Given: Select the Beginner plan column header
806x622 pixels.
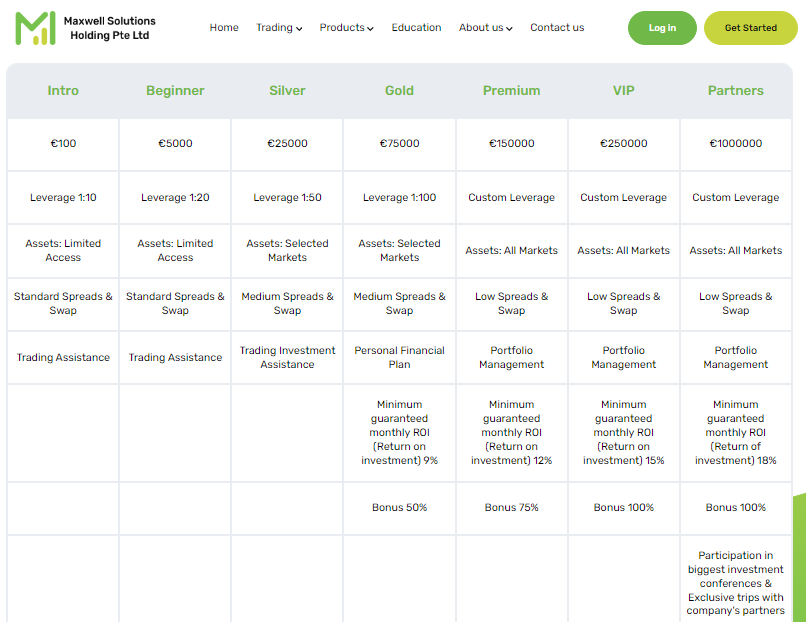Looking at the screenshot, I should pos(175,91).
